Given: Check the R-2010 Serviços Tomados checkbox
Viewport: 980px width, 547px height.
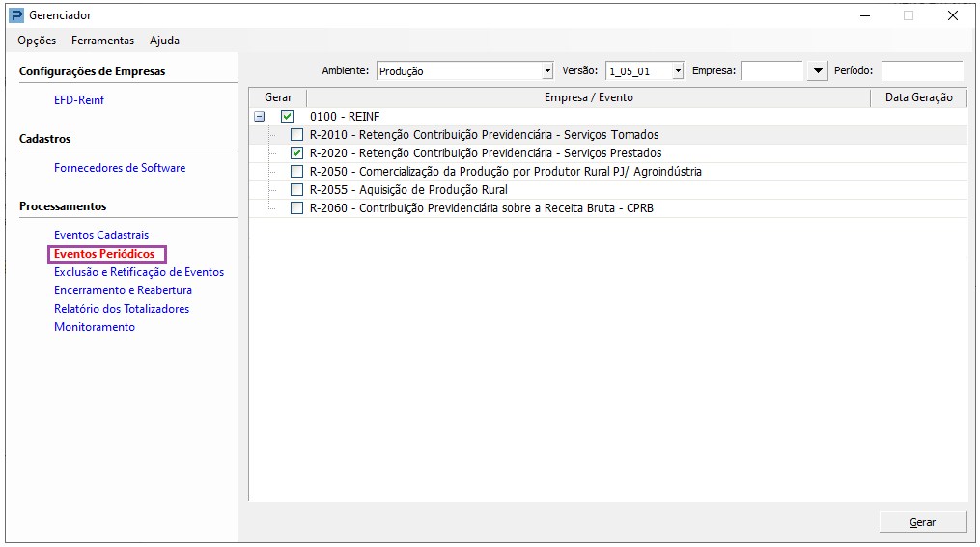Looking at the screenshot, I should 297,135.
